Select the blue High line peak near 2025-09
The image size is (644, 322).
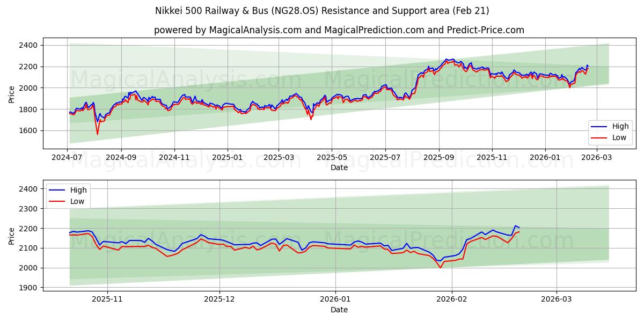coord(449,60)
